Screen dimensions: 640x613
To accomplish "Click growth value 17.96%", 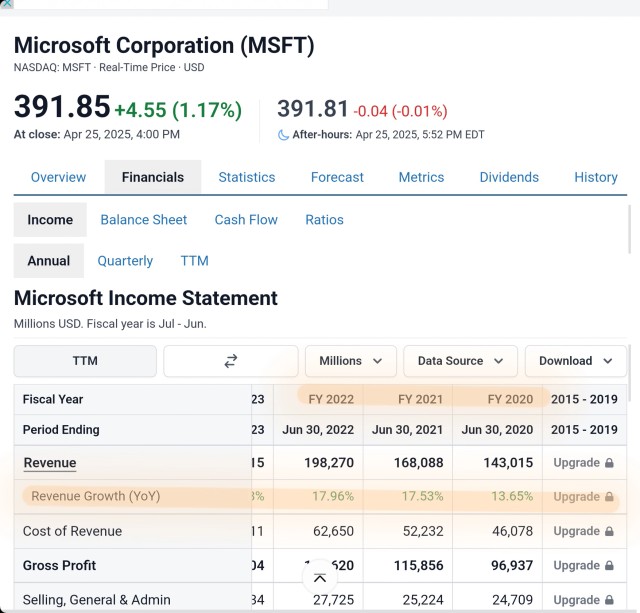I will pos(333,496).
